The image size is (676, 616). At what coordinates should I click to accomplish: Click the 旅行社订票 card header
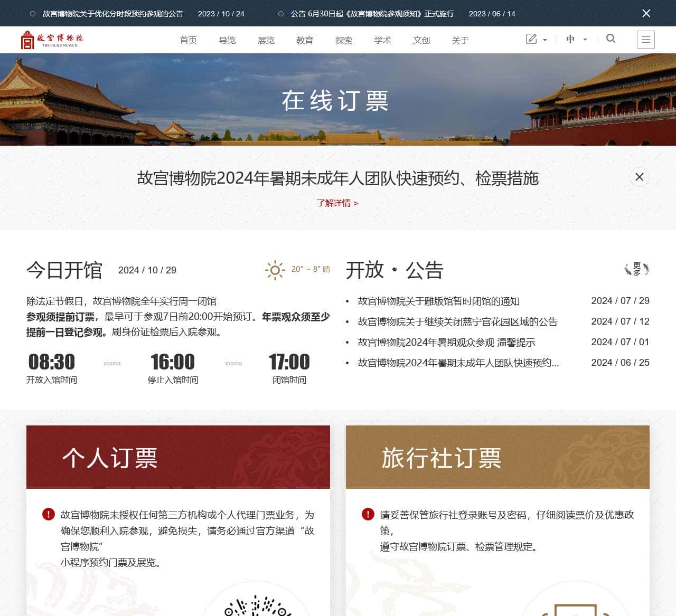pos(497,457)
